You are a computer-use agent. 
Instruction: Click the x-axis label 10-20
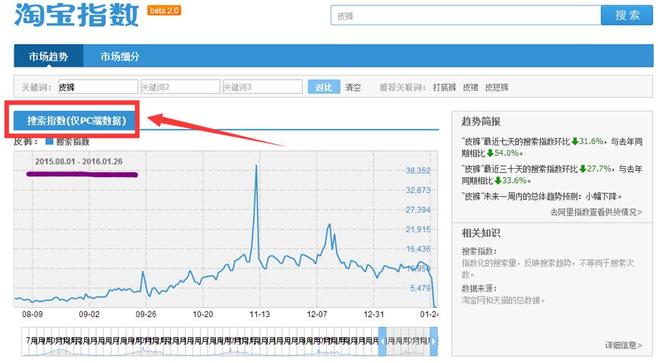(x=203, y=314)
